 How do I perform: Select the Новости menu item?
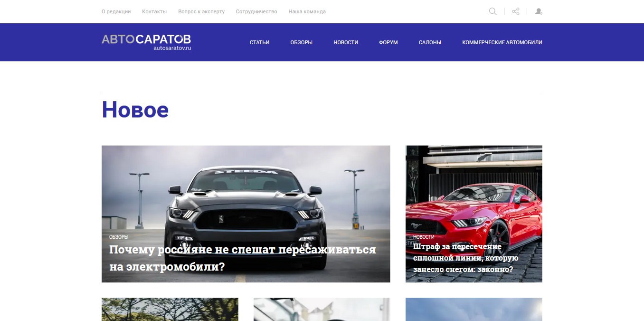[x=346, y=42]
